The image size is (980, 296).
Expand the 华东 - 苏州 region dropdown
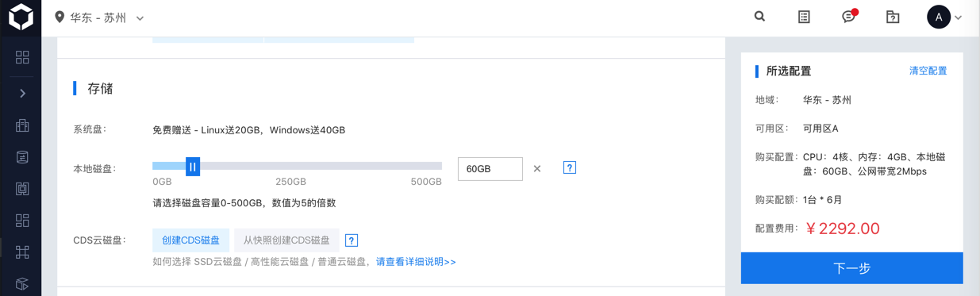[99, 17]
